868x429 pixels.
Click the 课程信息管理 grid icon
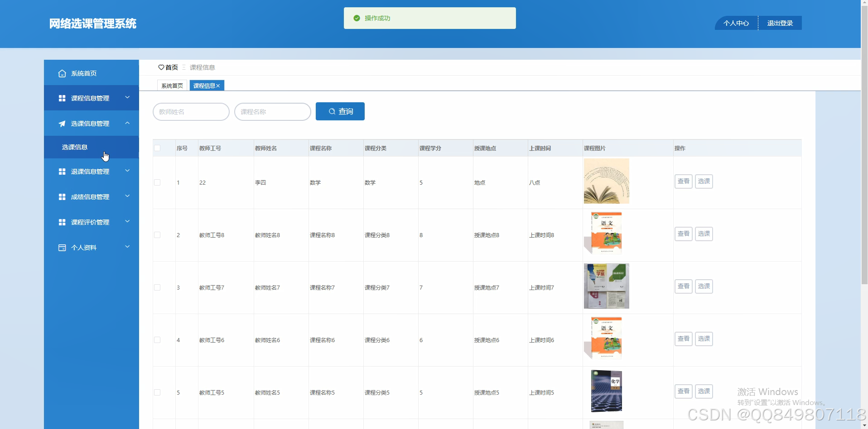coord(62,98)
